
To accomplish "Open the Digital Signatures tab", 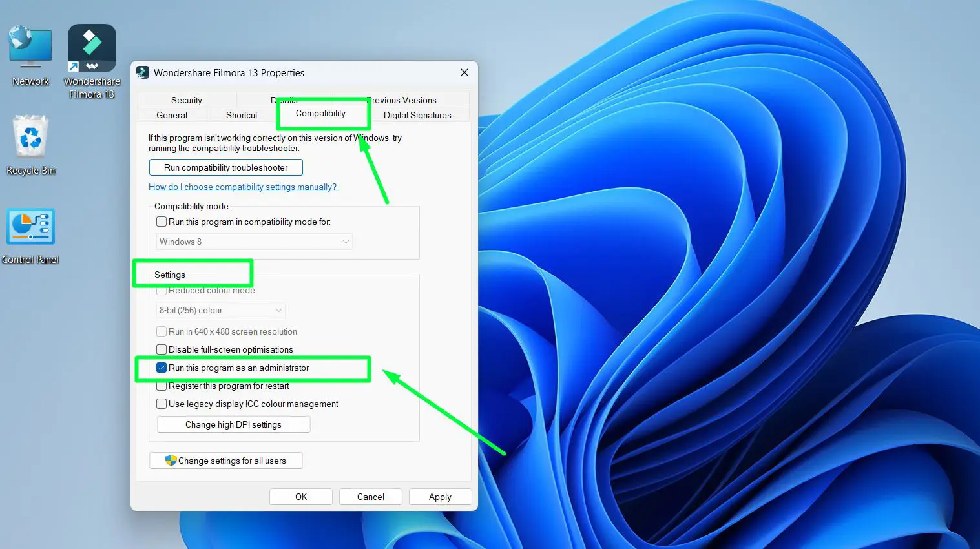I will pos(417,115).
